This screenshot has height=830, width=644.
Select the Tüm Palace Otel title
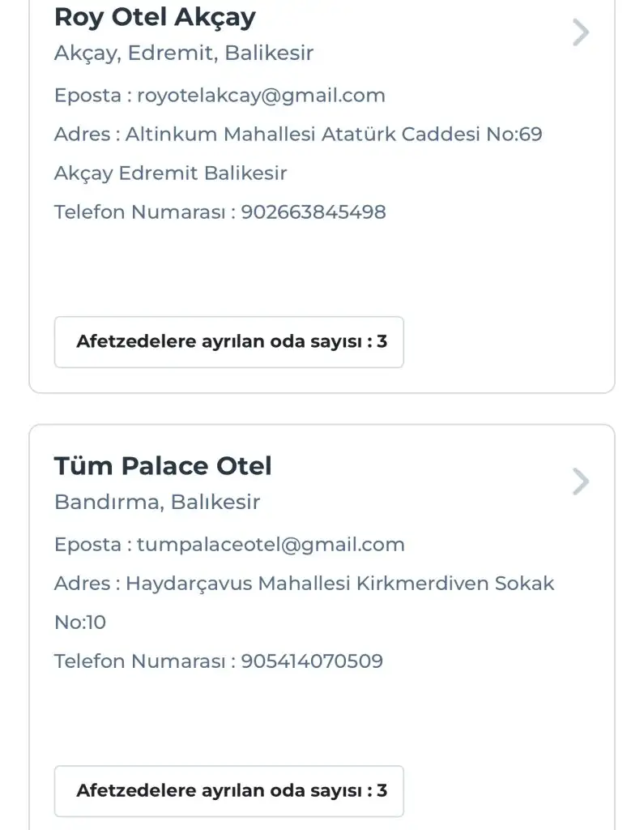coord(163,466)
